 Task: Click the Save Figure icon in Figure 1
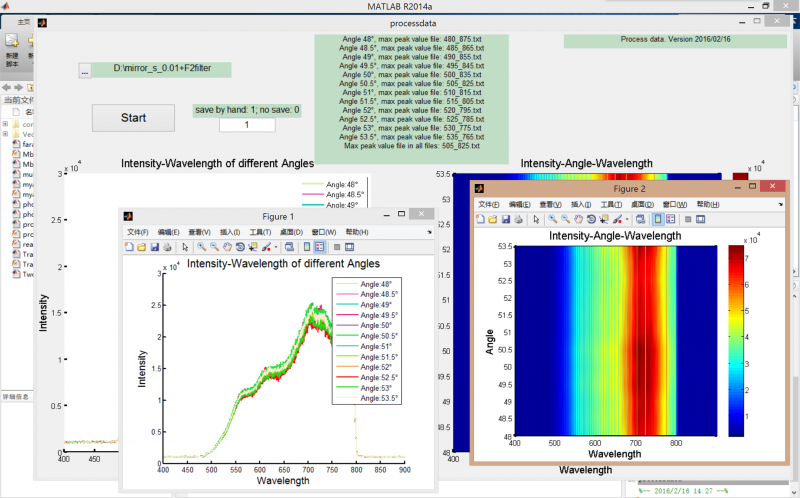[x=155, y=246]
